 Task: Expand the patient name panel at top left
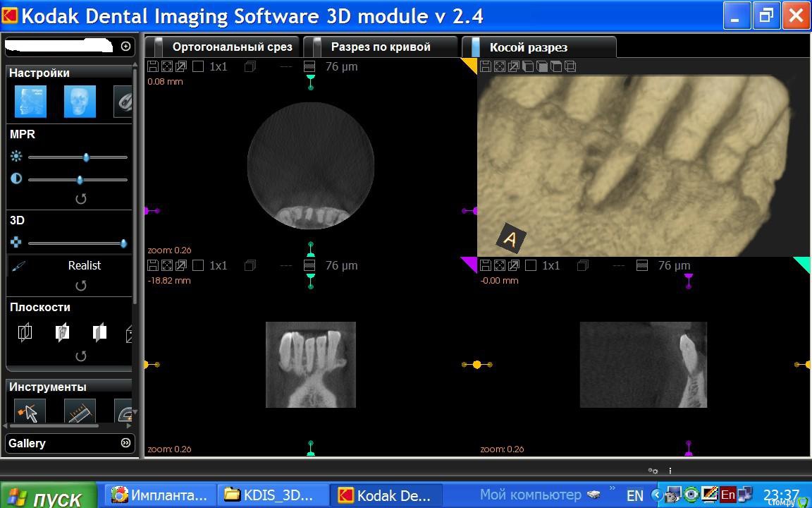[126, 46]
